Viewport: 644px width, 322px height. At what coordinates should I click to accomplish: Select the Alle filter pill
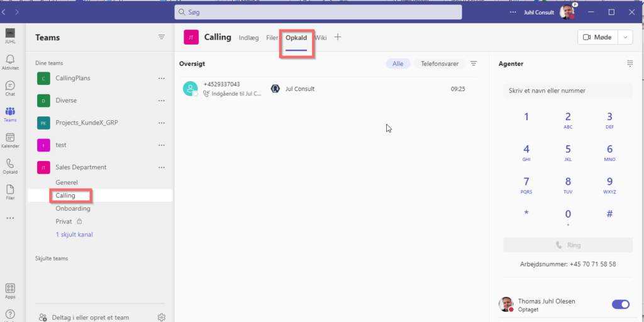pyautogui.click(x=397, y=64)
